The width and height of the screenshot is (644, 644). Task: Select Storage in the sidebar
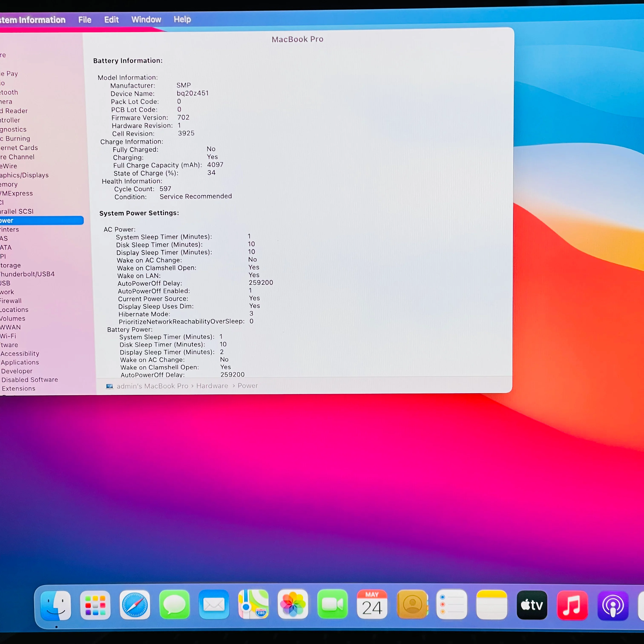tap(10, 265)
